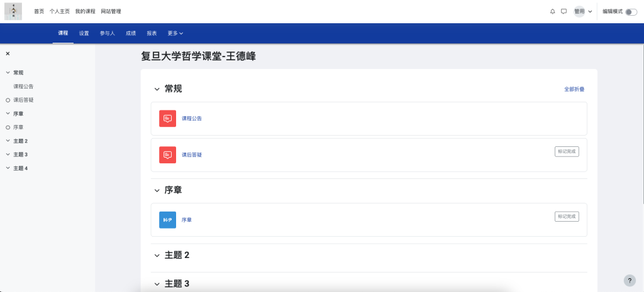Switch to the 参与人 tab
This screenshot has width=644, height=292.
pos(107,33)
